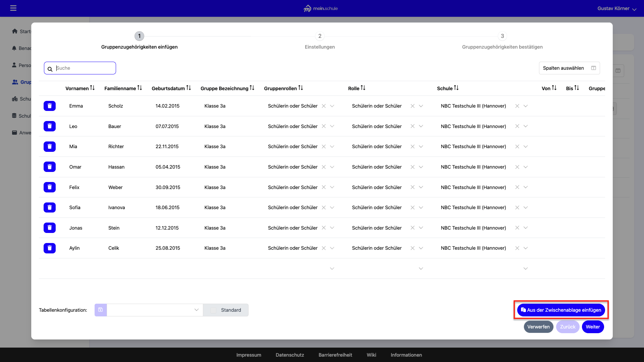644x362 pixels.
Task: Open Personen in sidebar
Action: click(x=21, y=65)
